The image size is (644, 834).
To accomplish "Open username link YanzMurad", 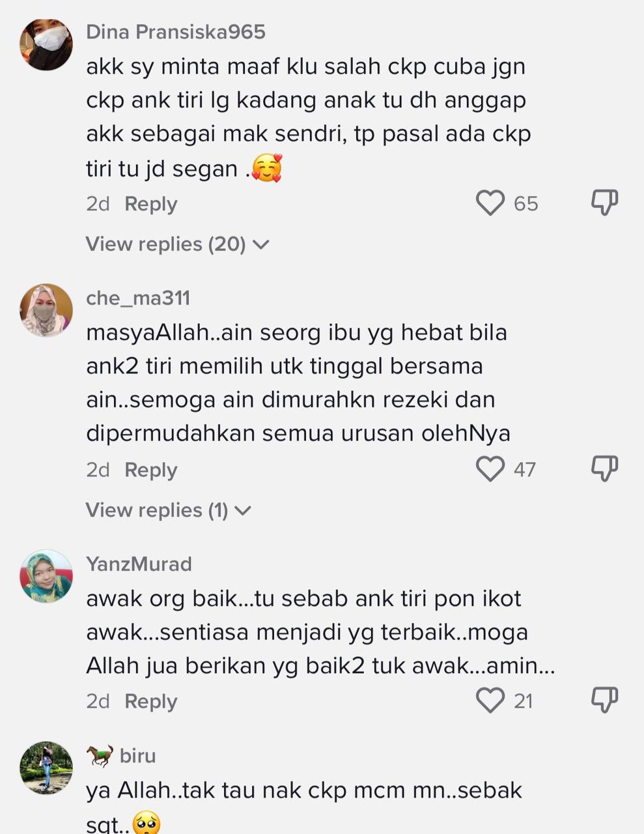I will pyautogui.click(x=139, y=564).
